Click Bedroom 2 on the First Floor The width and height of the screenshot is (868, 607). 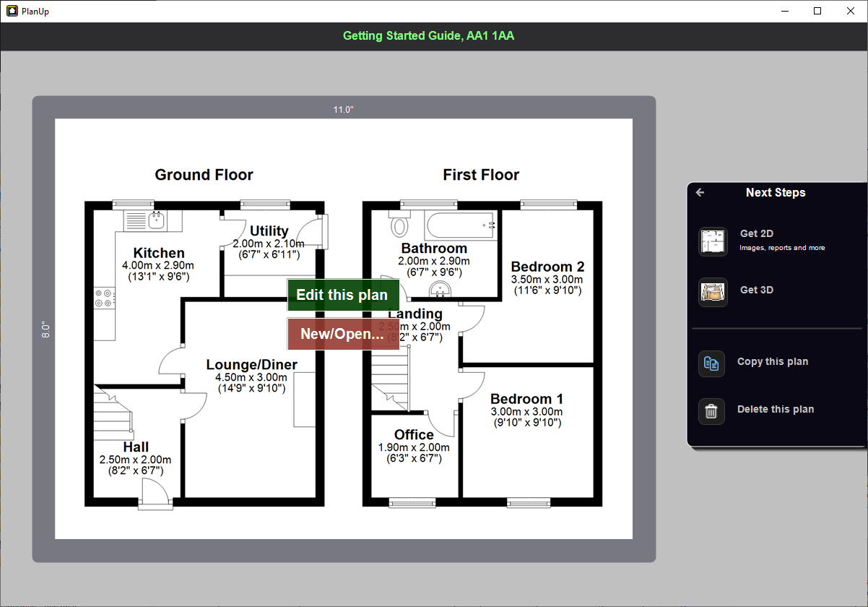(547, 266)
